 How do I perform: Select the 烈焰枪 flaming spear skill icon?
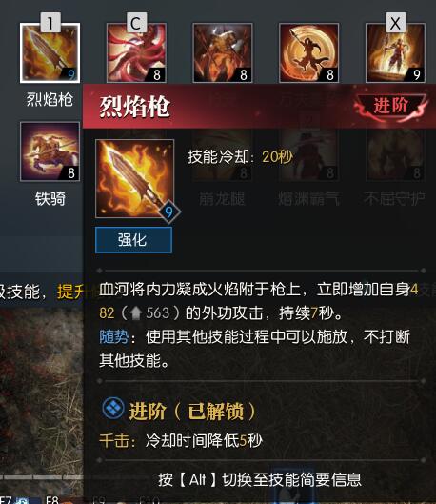click(x=50, y=52)
